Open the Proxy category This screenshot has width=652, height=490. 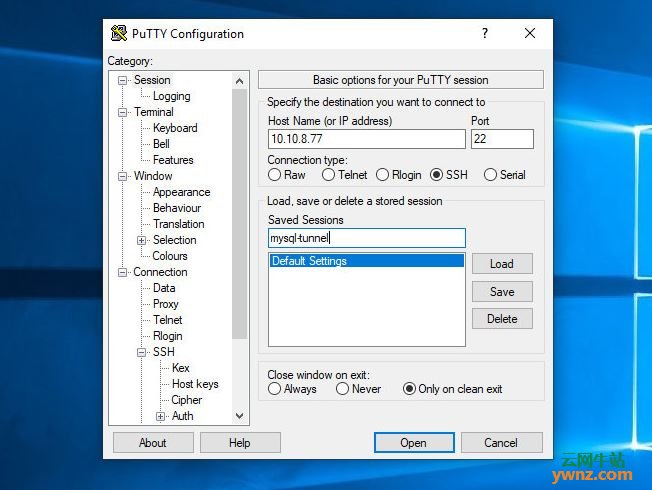click(x=165, y=304)
